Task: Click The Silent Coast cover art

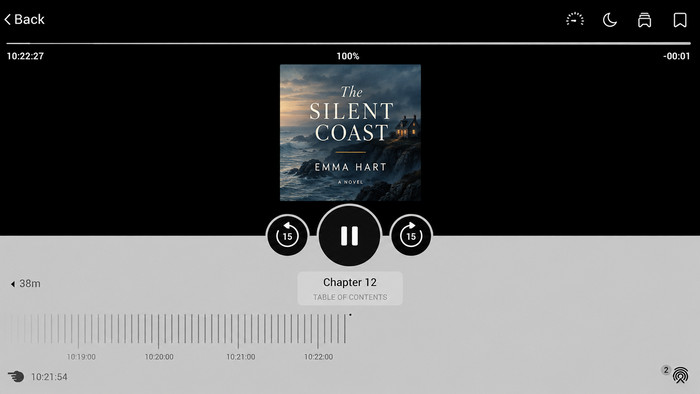Action: point(350,133)
